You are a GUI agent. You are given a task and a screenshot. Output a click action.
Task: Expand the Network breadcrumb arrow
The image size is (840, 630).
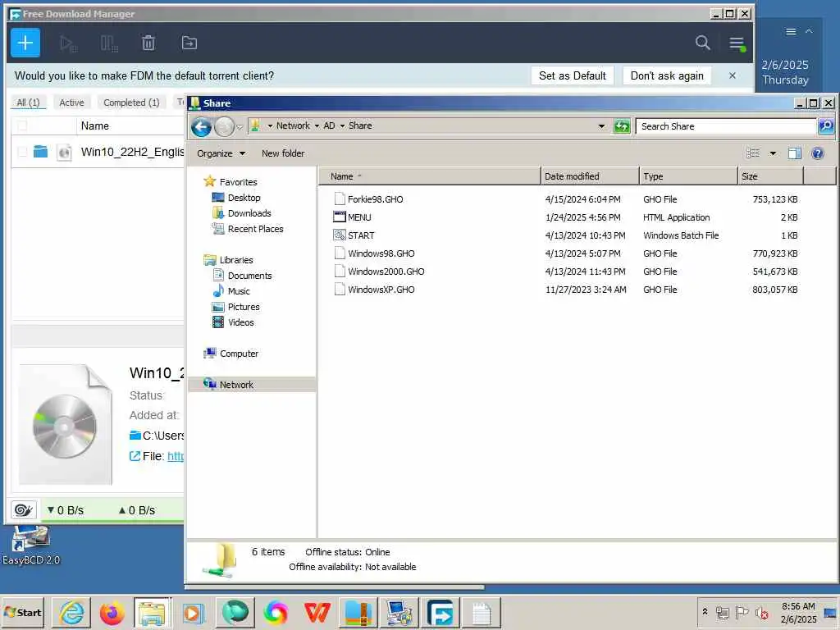pyautogui.click(x=317, y=126)
